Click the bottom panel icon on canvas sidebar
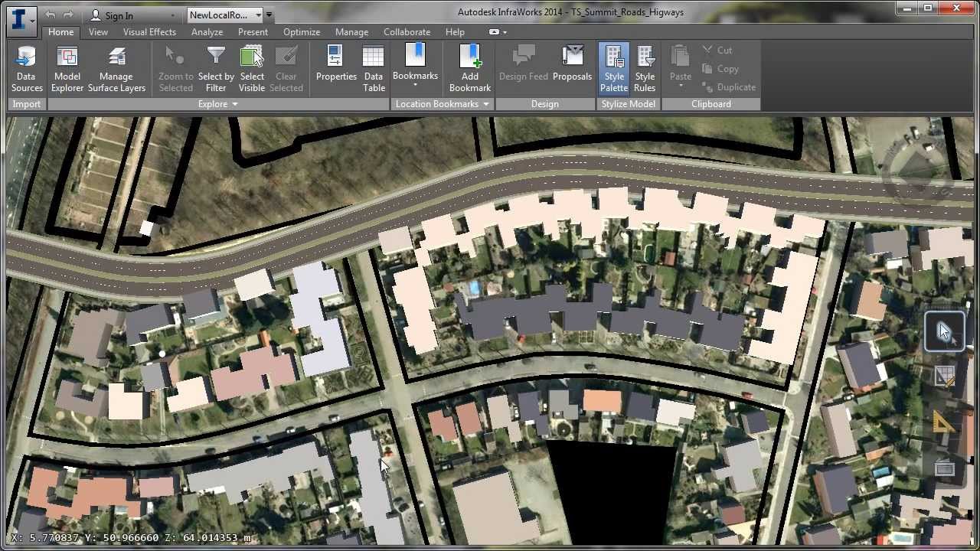980x551 pixels. tap(945, 468)
